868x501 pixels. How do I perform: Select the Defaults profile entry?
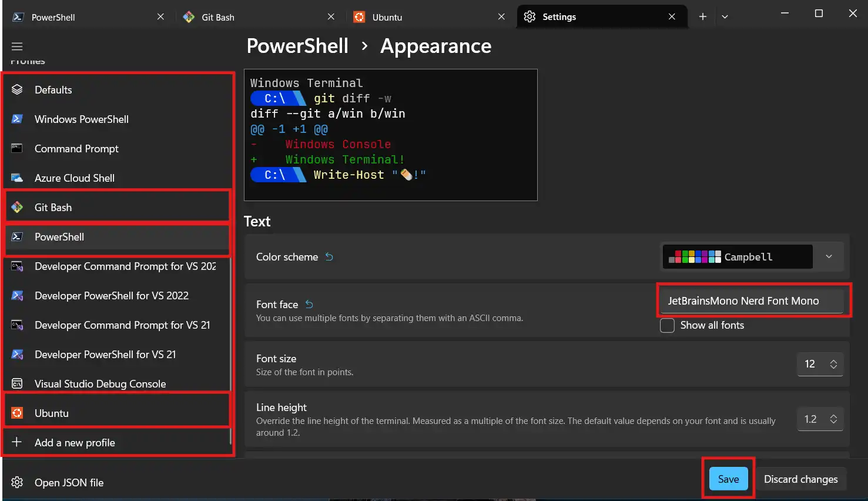(118, 89)
